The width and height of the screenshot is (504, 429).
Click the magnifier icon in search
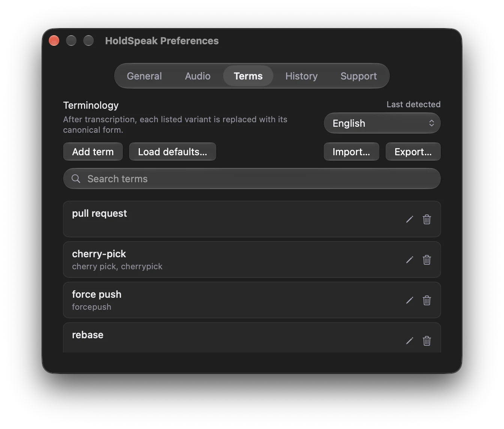[76, 179]
